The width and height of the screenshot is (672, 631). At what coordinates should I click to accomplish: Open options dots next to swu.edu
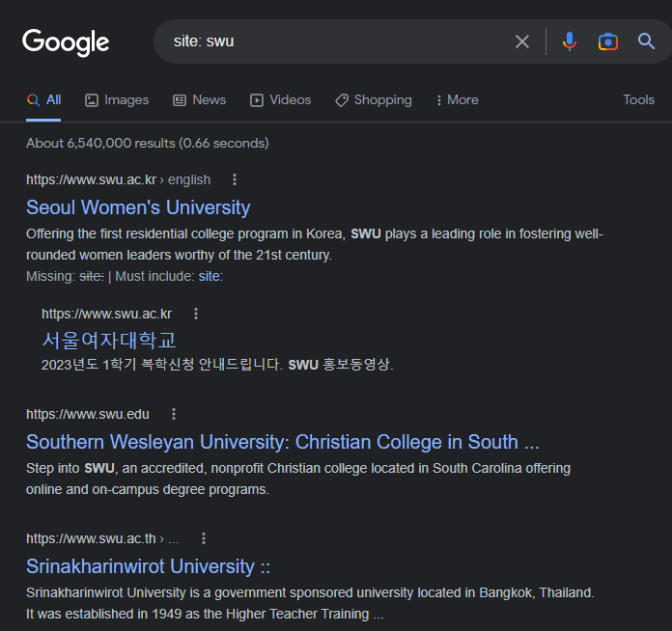pos(174,414)
